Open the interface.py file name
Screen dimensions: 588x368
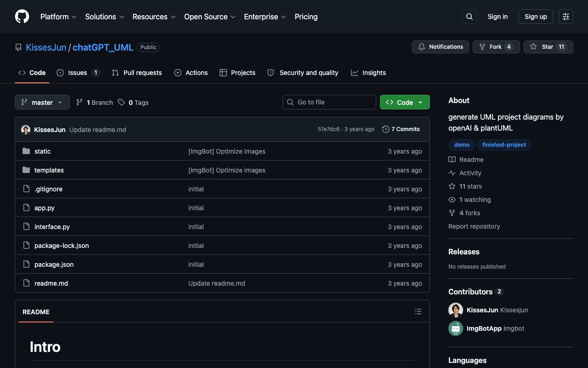click(x=52, y=227)
